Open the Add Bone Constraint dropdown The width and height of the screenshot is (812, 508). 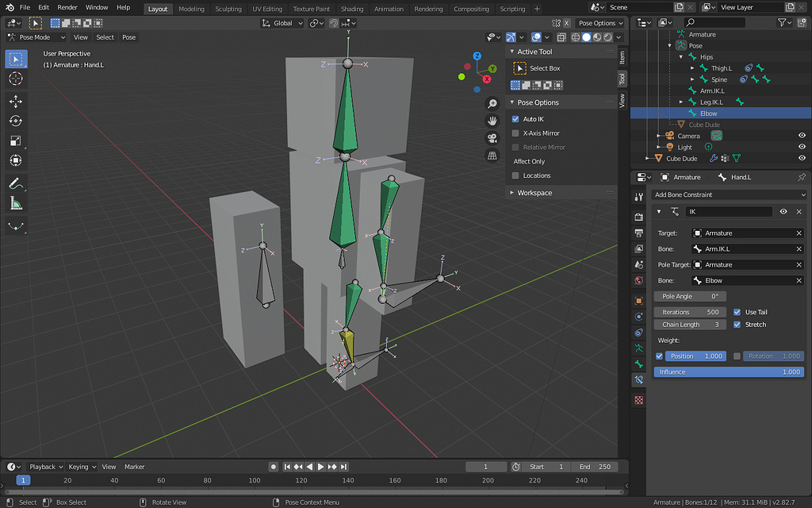[730, 194]
